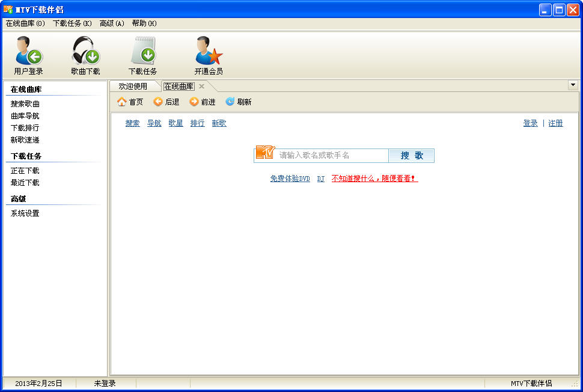The height and width of the screenshot is (392, 583).
Task: Open the 下载任务(K) menu
Action: (x=72, y=23)
